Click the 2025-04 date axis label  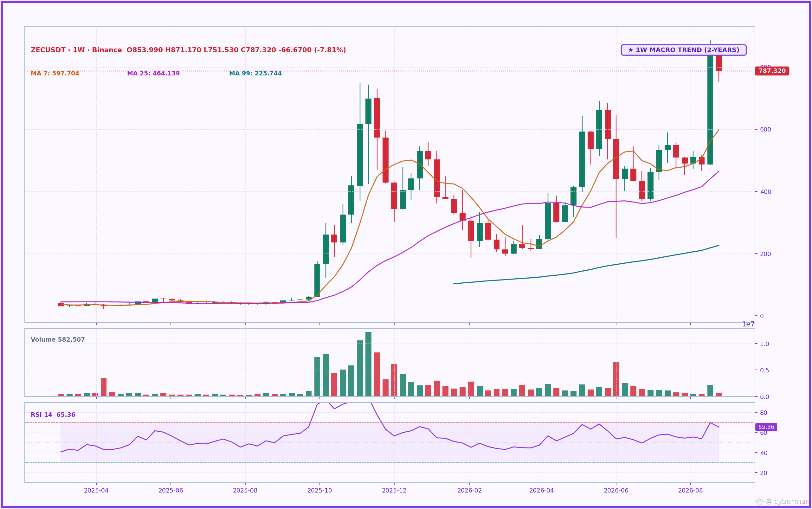click(x=96, y=491)
